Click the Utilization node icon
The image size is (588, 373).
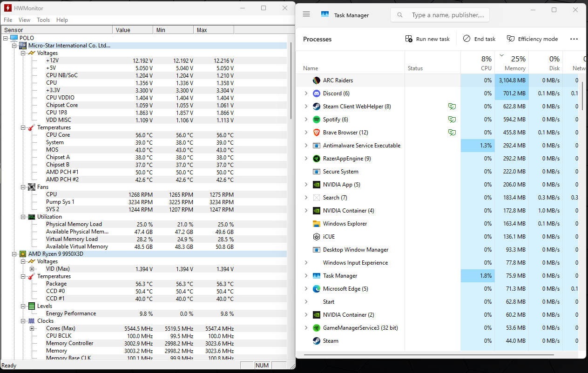[x=32, y=217]
